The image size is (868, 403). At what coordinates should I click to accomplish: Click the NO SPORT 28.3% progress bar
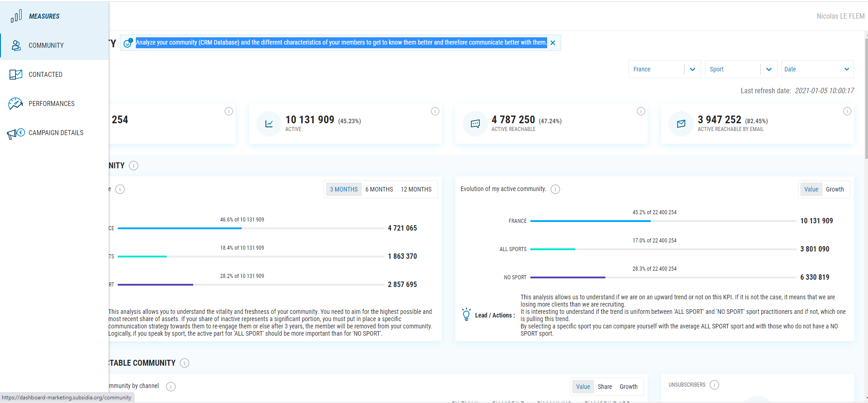click(663, 277)
